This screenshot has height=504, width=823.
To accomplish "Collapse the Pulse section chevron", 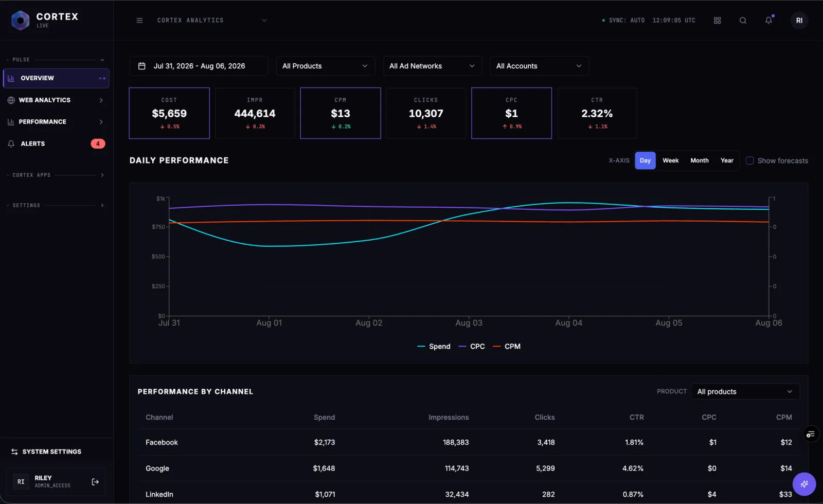I will click(102, 60).
